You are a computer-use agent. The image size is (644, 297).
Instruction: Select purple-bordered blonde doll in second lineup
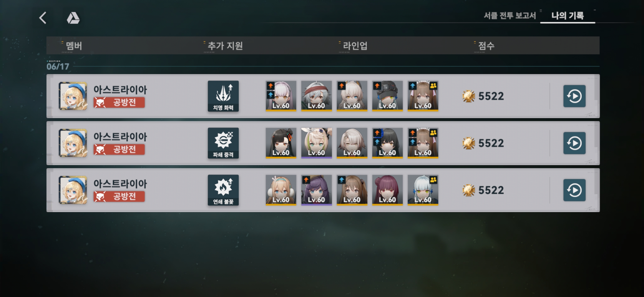click(316, 143)
